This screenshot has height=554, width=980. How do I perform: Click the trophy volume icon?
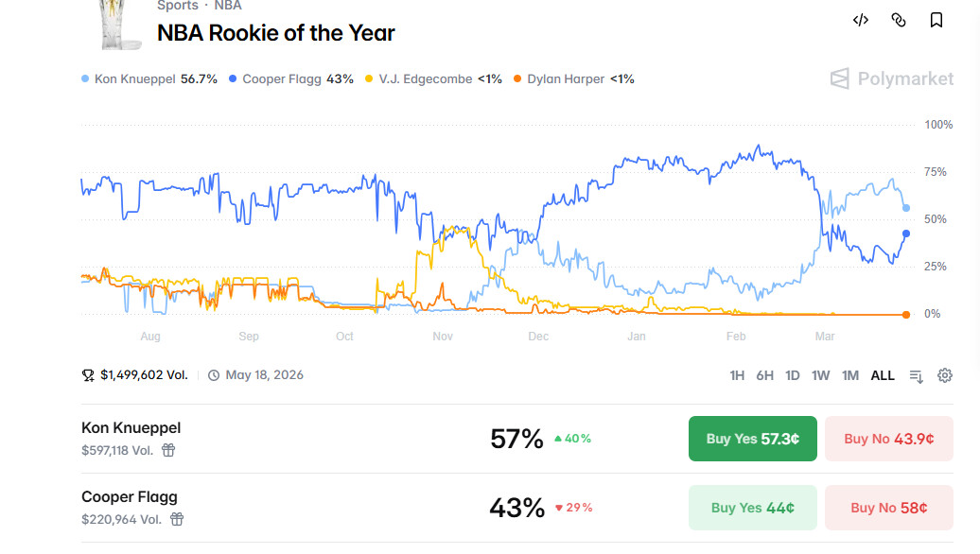88,375
